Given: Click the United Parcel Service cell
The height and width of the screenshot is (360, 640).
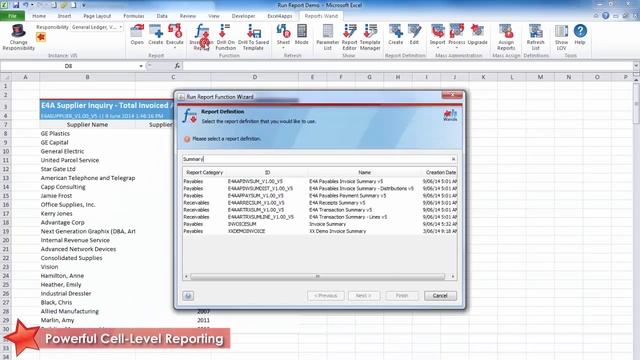Looking at the screenshot, I should point(87,160).
